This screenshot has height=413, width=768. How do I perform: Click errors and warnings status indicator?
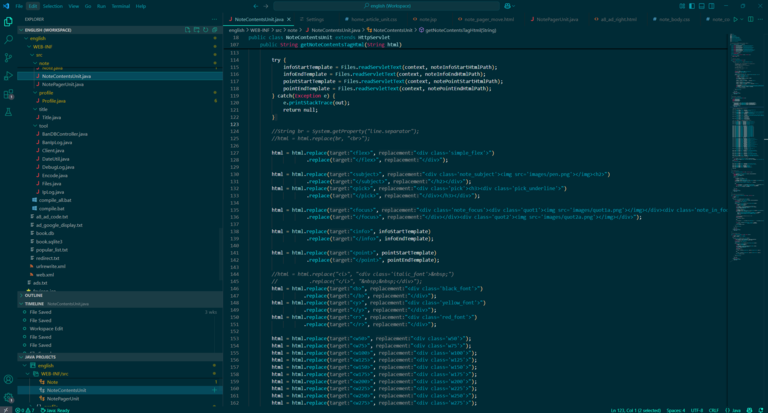24,410
